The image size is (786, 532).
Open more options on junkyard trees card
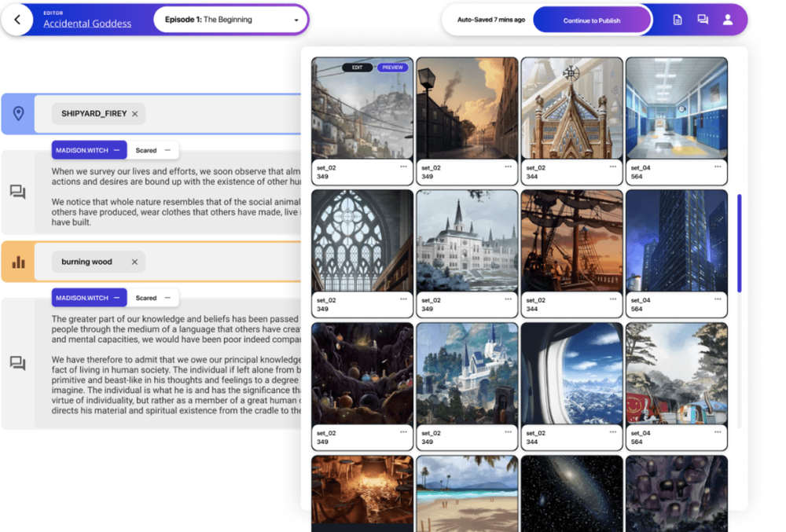[718, 432]
